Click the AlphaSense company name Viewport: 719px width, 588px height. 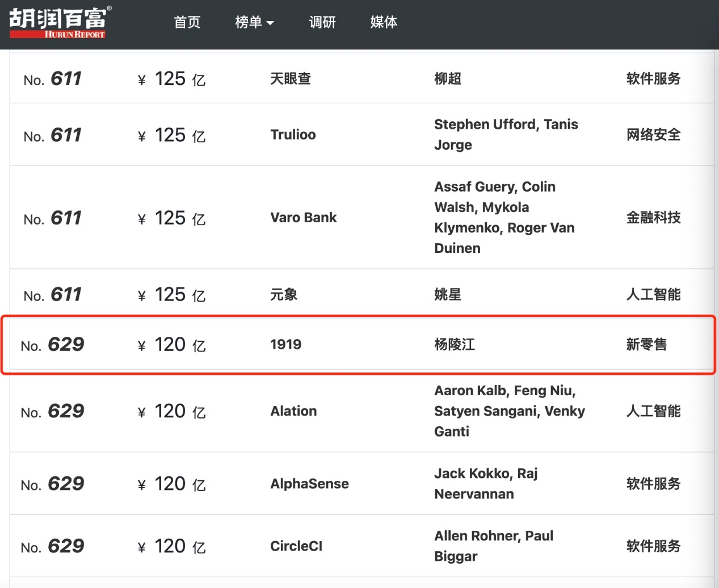(x=309, y=484)
